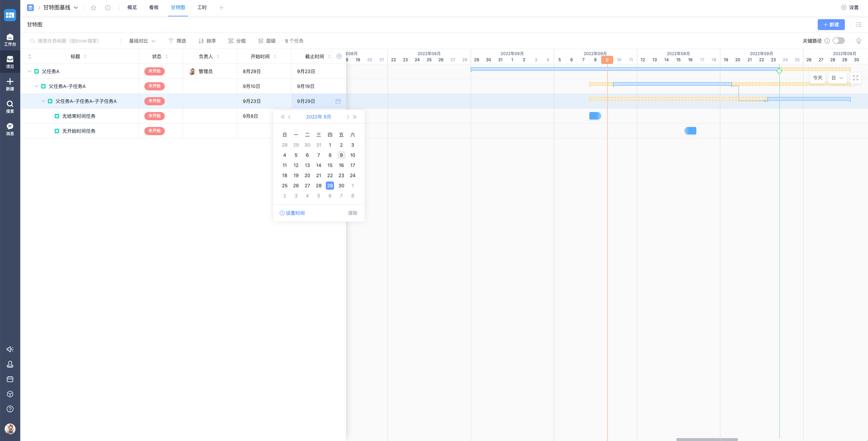Switch to the 看板 tab
Viewport: 868px width, 441px height.
coord(154,8)
